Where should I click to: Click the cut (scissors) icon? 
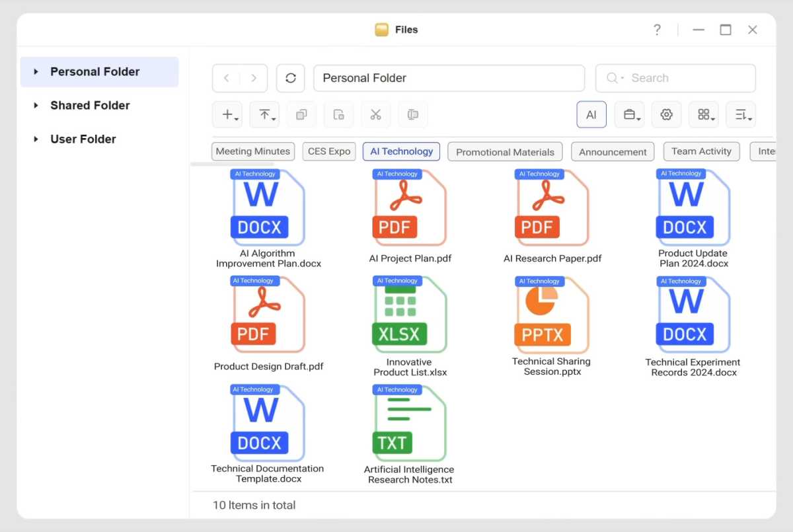[x=375, y=115]
